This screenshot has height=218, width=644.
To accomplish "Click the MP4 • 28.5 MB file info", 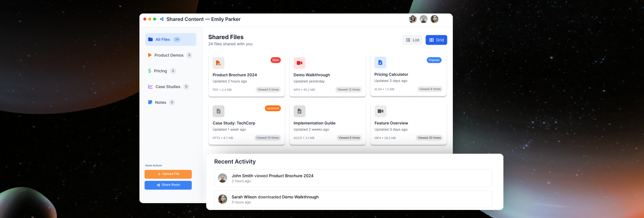I will click(x=385, y=138).
